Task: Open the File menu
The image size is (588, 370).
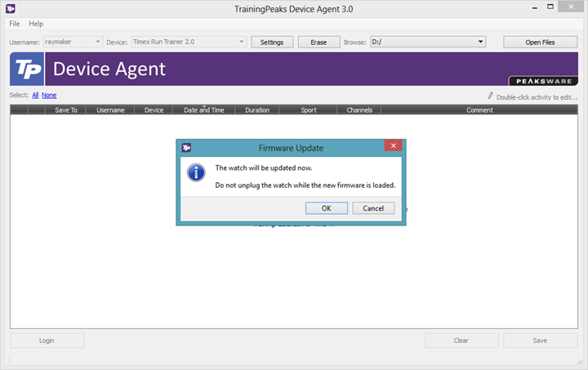Action: [15, 24]
